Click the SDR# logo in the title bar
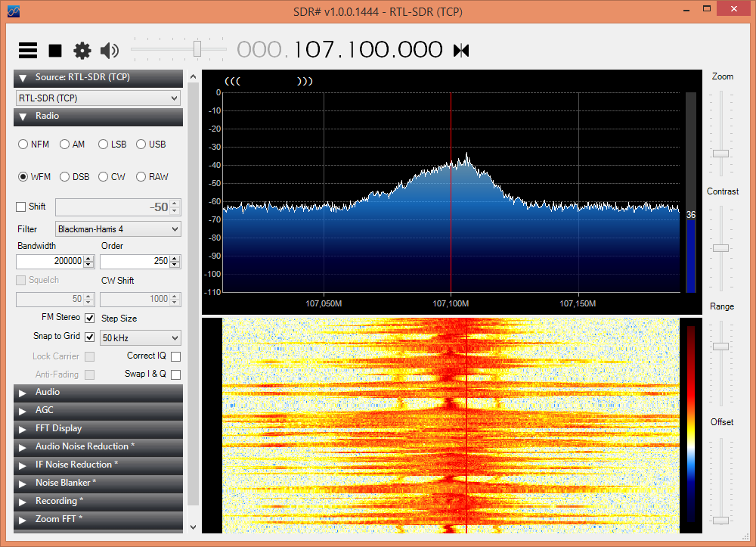Viewport: 756px width, 547px height. [13, 11]
